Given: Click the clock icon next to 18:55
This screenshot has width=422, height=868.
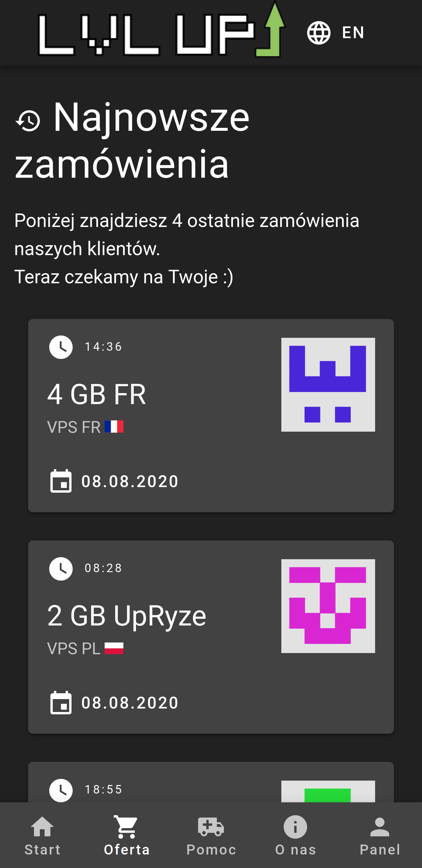Looking at the screenshot, I should pyautogui.click(x=61, y=790).
